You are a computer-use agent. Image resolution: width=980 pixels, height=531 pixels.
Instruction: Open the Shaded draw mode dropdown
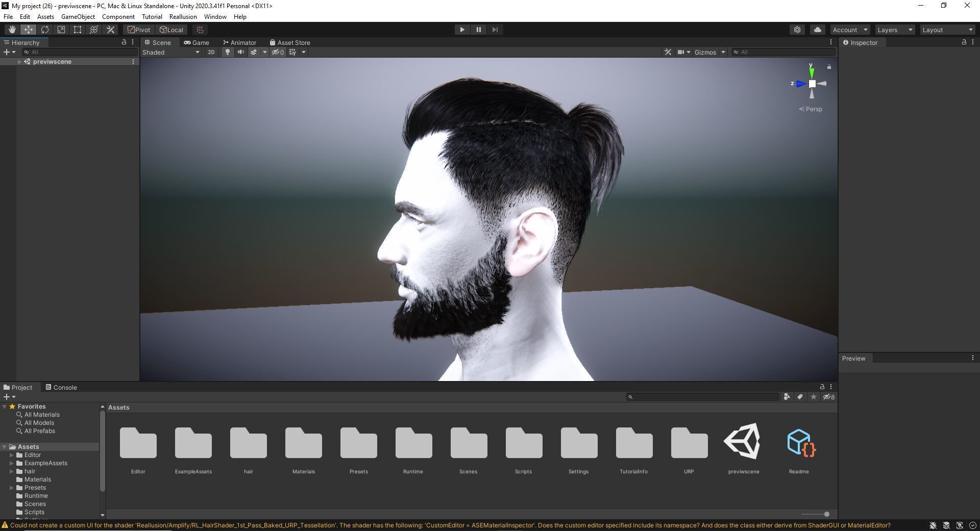(x=171, y=52)
